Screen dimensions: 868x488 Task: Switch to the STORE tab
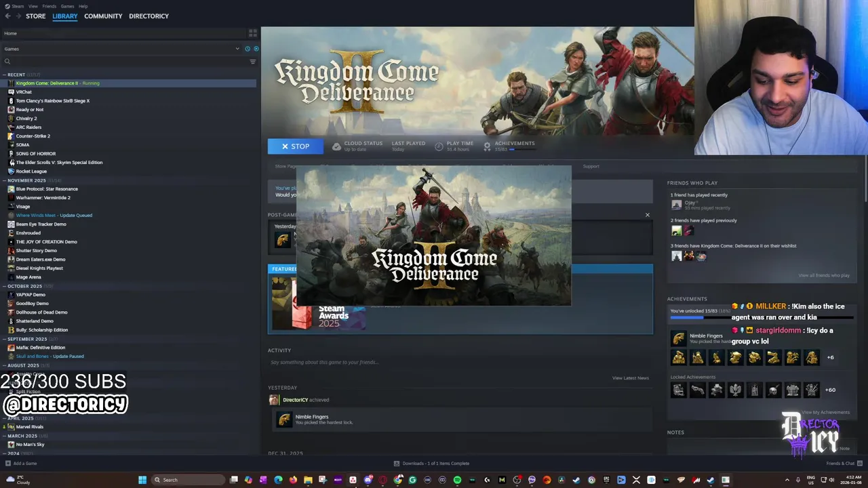pyautogui.click(x=36, y=16)
